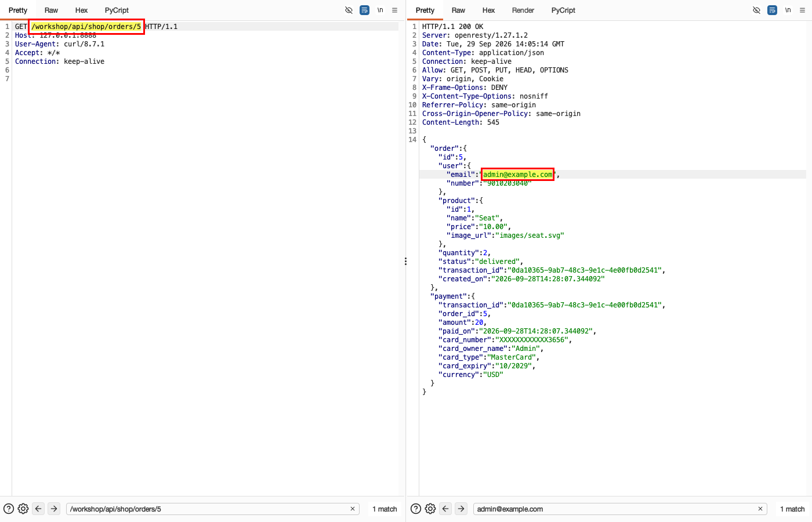The height and width of the screenshot is (522, 812).
Task: Click highlighted admin@example.com value in response
Action: pyautogui.click(x=518, y=175)
